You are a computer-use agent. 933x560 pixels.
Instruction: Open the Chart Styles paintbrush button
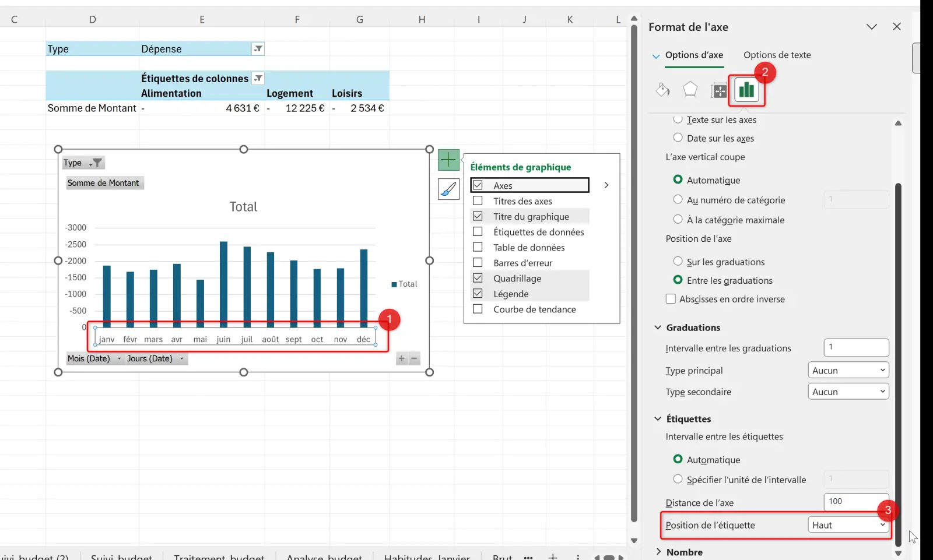448,189
